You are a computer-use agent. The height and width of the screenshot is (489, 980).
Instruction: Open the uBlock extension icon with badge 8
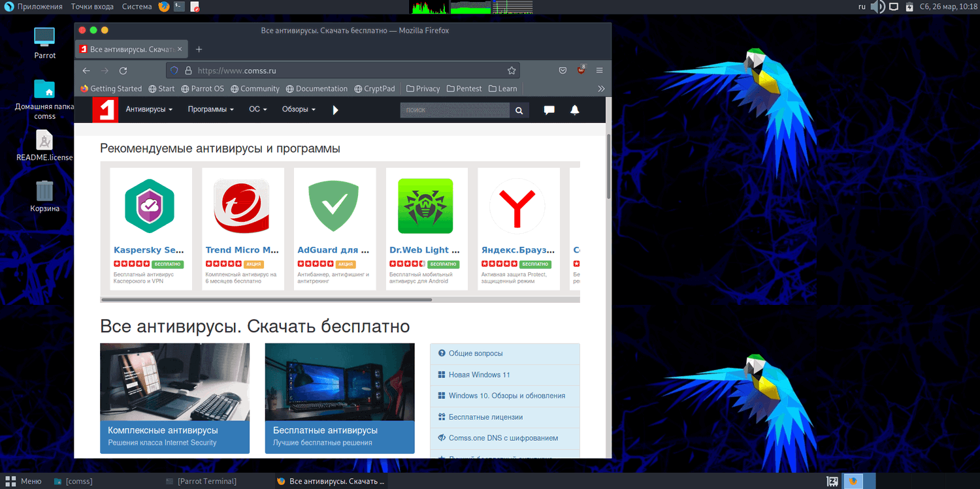tap(581, 70)
